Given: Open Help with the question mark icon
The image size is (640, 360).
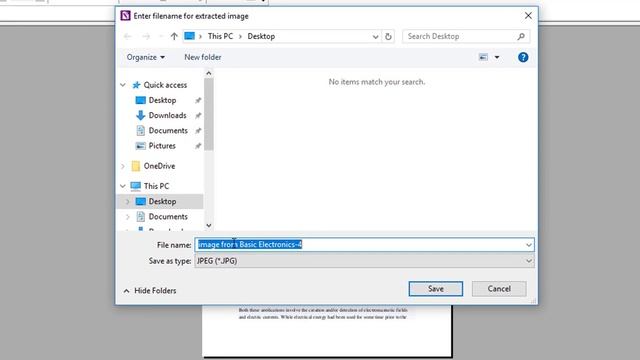Looking at the screenshot, I should coord(523,57).
